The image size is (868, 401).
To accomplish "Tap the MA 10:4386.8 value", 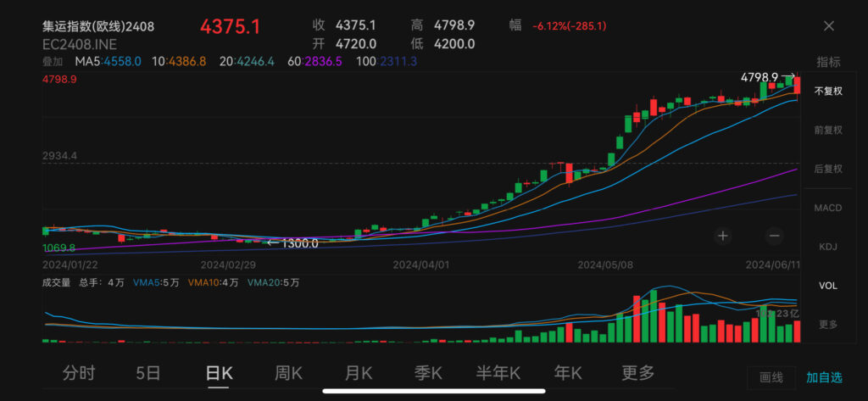I will point(179,62).
